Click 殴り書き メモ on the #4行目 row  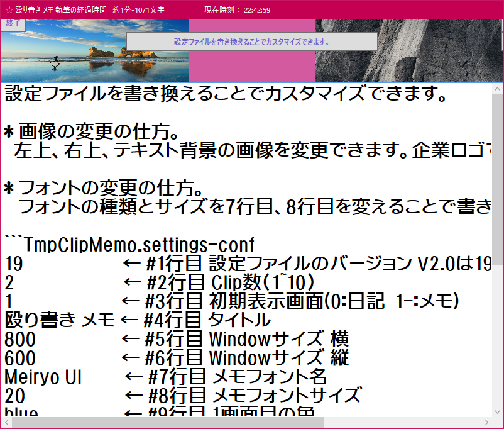[60, 320]
